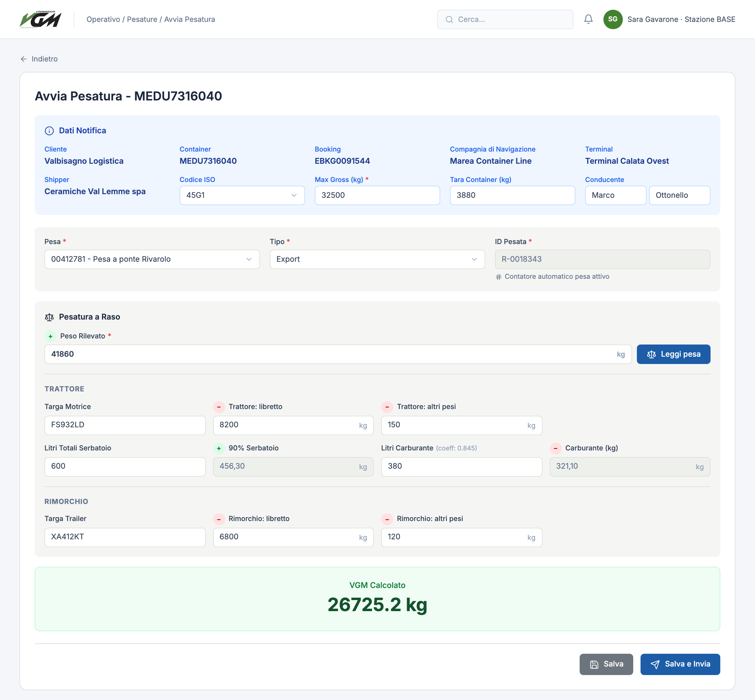Open Operativo in the breadcrumb path
Viewport: 755px width, 700px height.
(103, 19)
